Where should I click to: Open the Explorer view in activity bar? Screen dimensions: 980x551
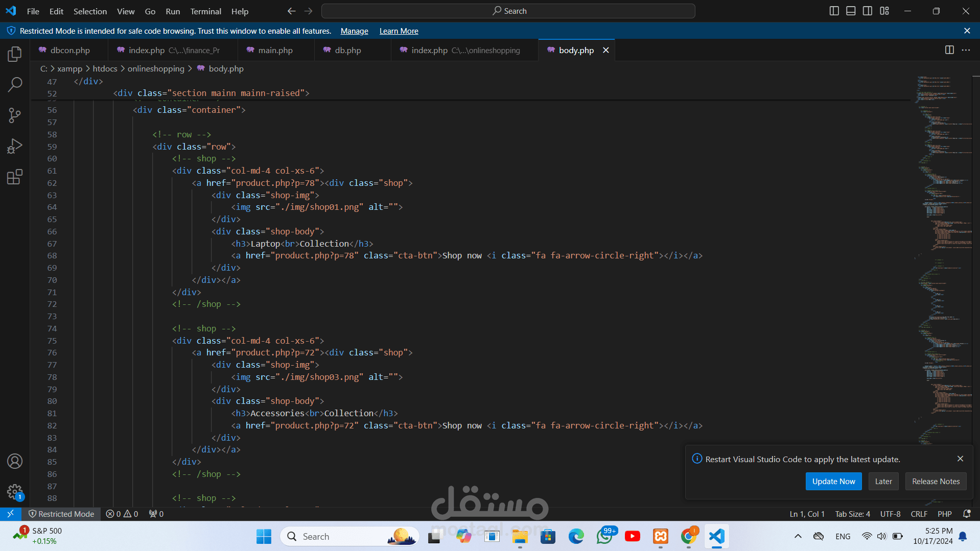coord(15,54)
